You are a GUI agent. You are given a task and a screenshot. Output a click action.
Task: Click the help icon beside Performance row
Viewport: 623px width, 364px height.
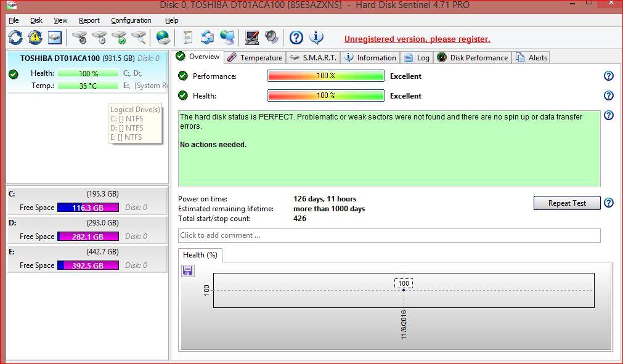click(609, 76)
